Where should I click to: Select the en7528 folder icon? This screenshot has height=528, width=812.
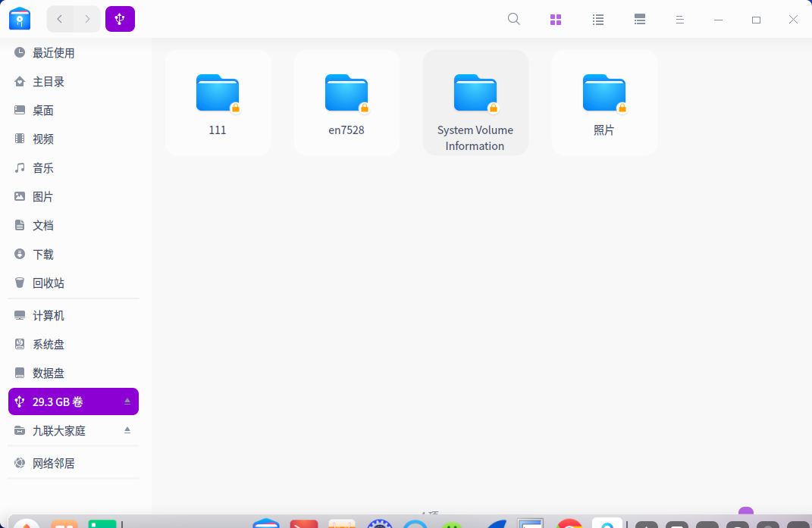(x=346, y=93)
